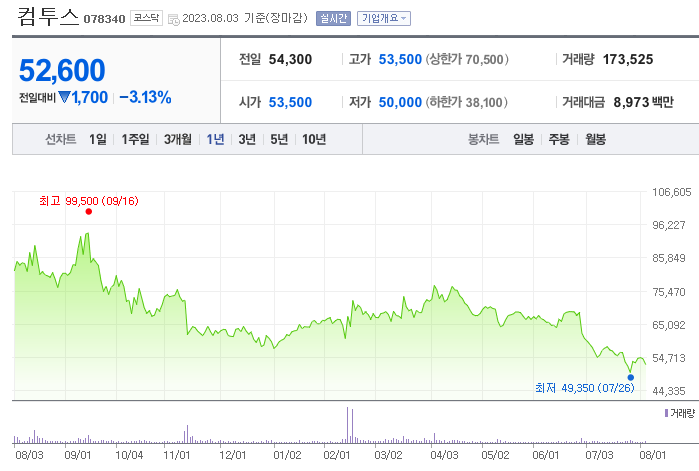Click the blue lowest price marker dot
Image resolution: width=699 pixels, height=471 pixels.
630,377
